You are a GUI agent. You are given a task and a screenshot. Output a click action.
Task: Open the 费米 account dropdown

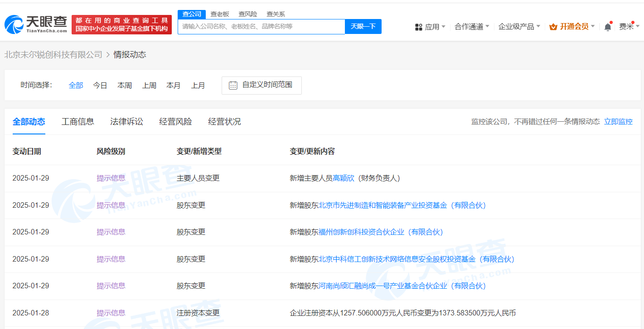click(627, 26)
